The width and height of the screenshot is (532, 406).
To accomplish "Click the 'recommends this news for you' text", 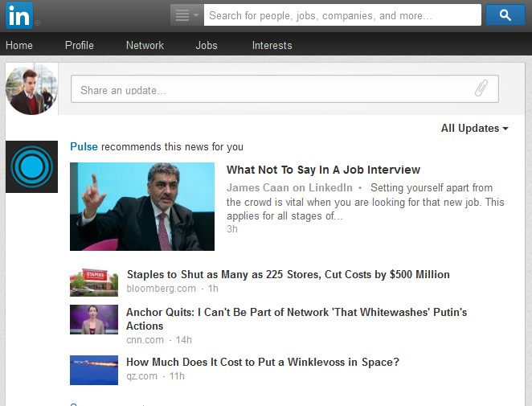I will [172, 146].
